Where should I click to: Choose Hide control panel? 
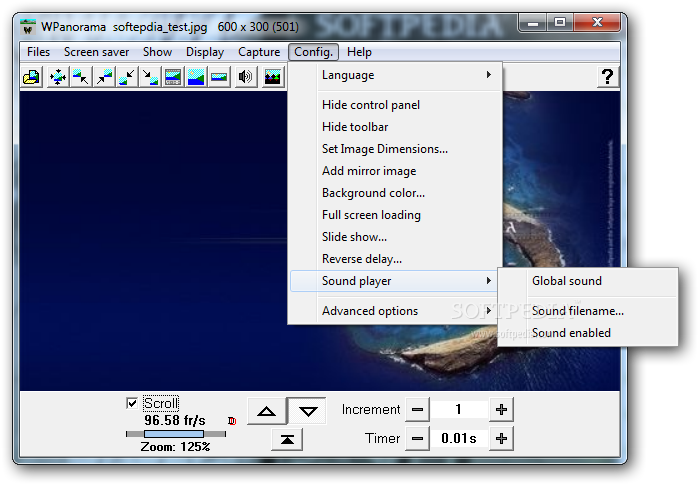tap(395, 105)
